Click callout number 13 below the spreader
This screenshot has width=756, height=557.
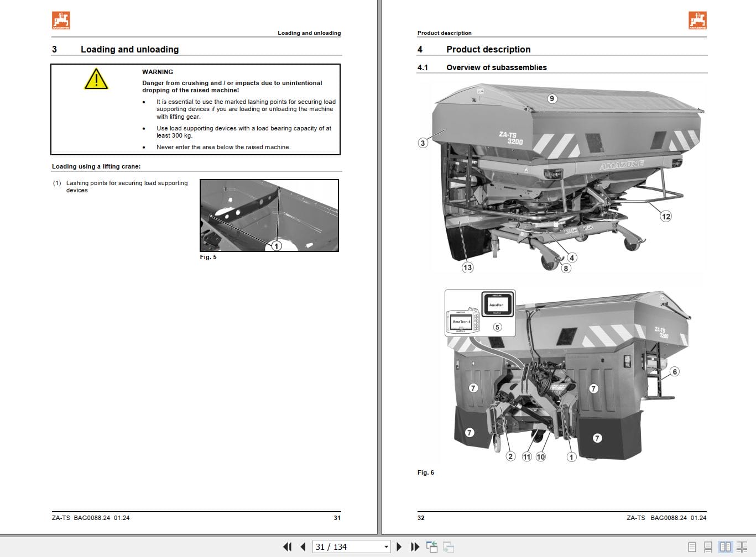467,267
